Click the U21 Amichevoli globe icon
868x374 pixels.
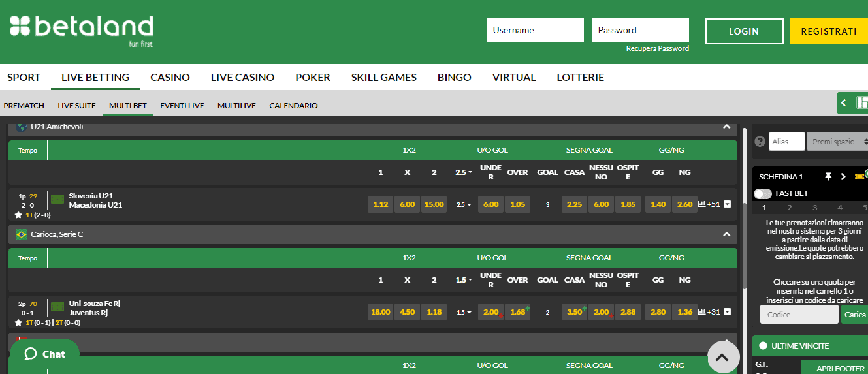click(22, 127)
